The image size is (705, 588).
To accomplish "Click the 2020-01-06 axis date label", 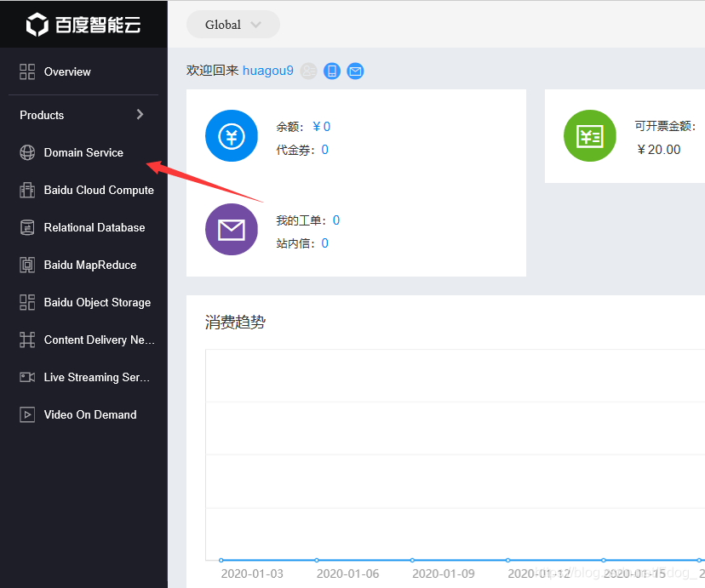I will point(348,574).
